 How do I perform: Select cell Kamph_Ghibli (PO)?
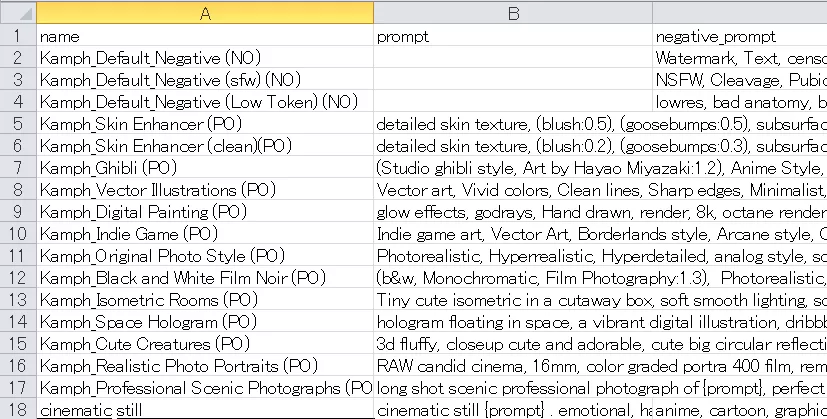tap(205, 168)
